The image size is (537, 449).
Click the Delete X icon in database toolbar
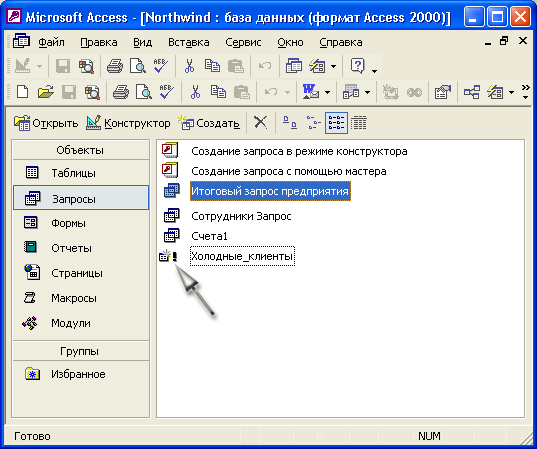pyautogui.click(x=261, y=122)
